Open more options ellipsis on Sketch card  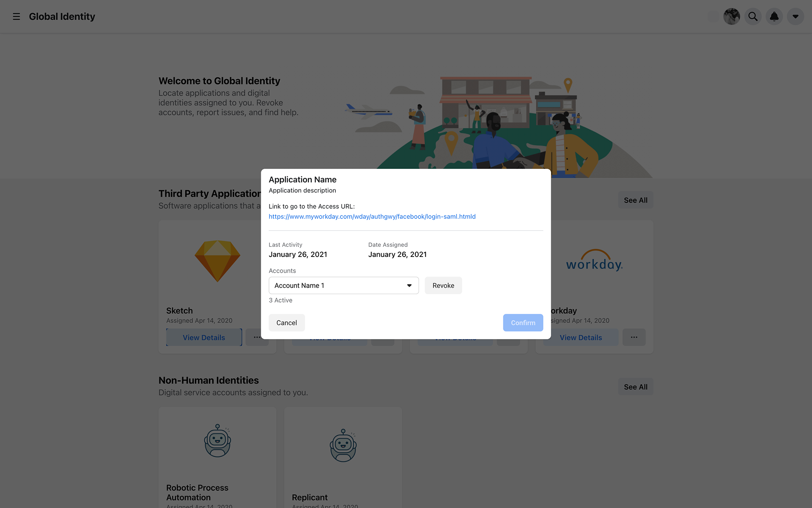click(257, 337)
